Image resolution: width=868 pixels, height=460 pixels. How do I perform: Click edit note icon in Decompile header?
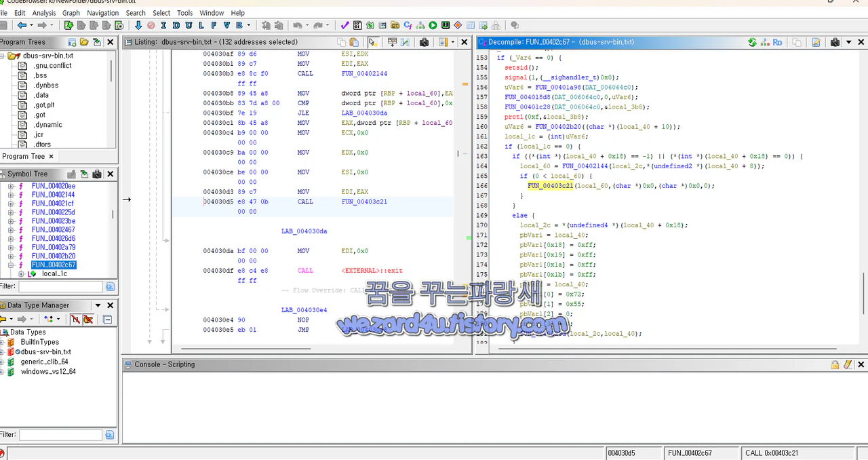point(816,42)
